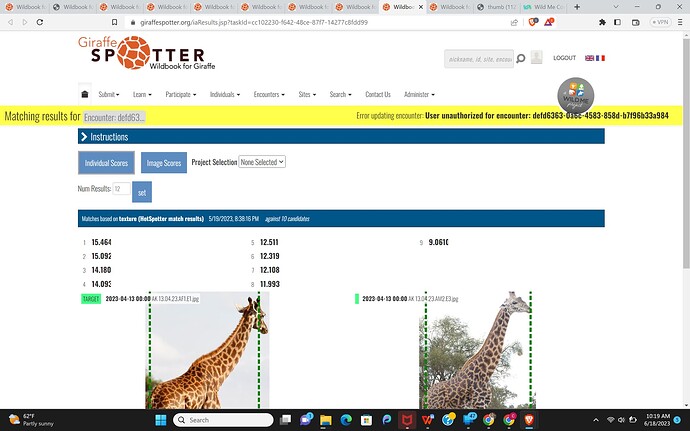This screenshot has width=690, height=431.
Task: Click in the Num Results input field
Action: point(121,188)
